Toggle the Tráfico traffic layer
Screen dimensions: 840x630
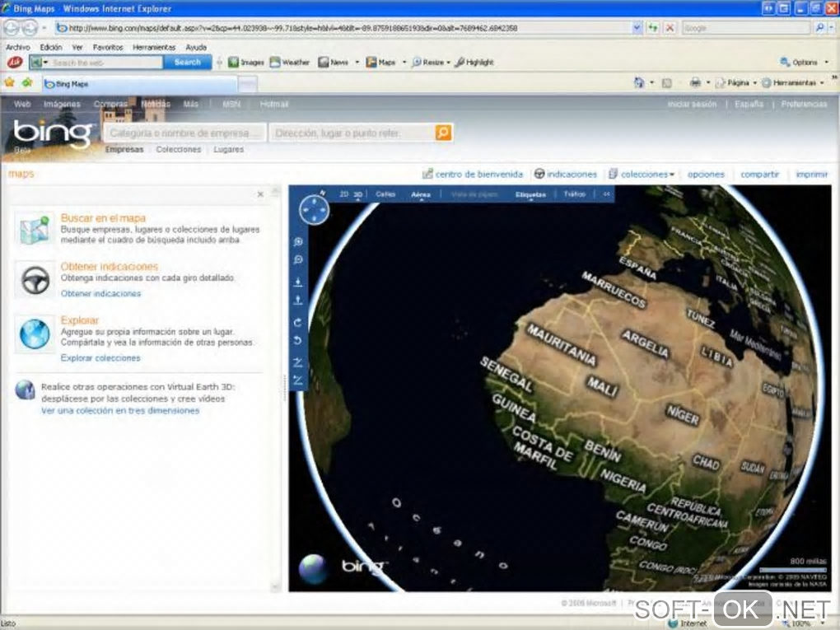(574, 194)
